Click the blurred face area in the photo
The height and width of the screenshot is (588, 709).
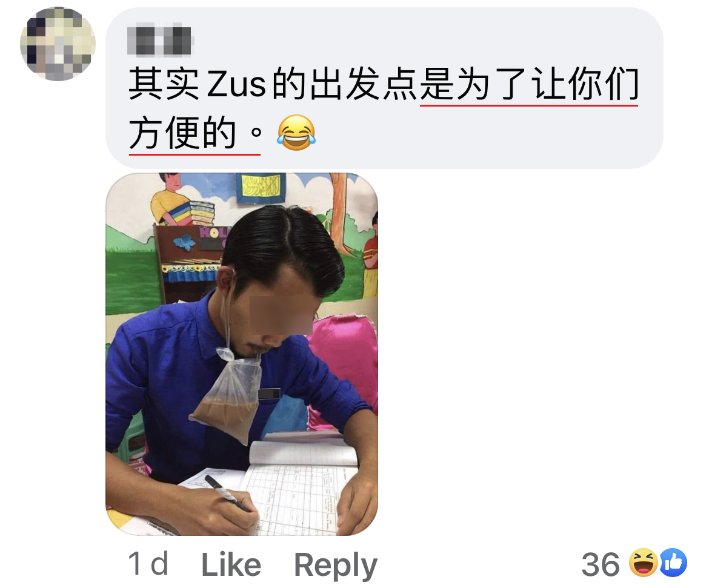point(281,315)
